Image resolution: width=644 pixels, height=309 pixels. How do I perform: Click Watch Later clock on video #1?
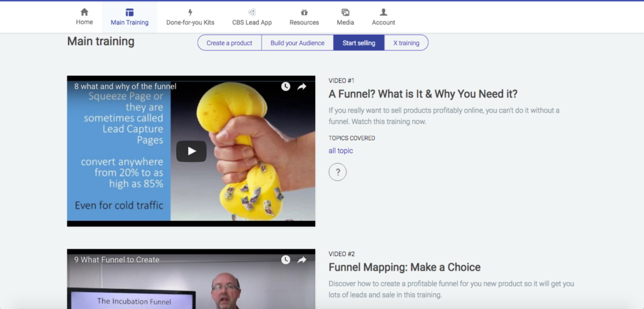pos(286,86)
